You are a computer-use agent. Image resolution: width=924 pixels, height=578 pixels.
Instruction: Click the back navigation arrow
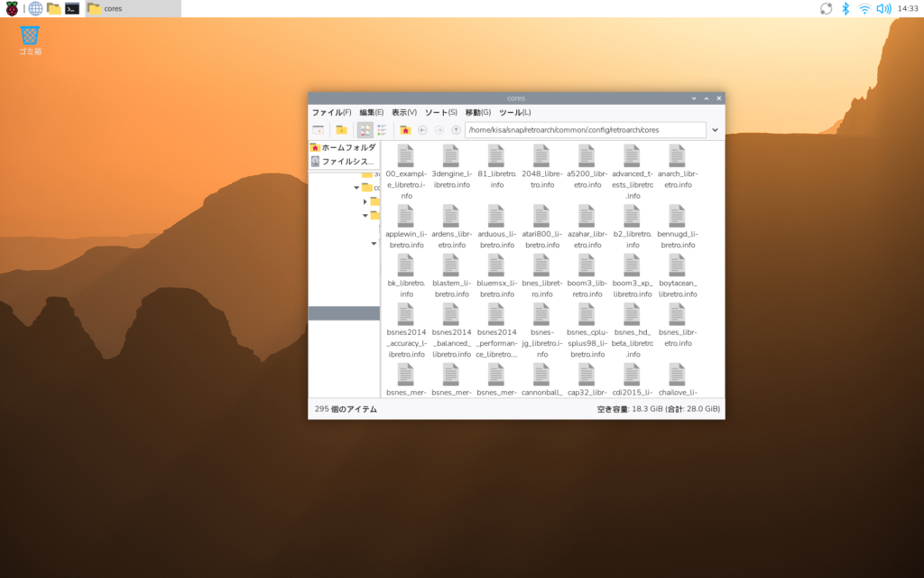(x=422, y=130)
